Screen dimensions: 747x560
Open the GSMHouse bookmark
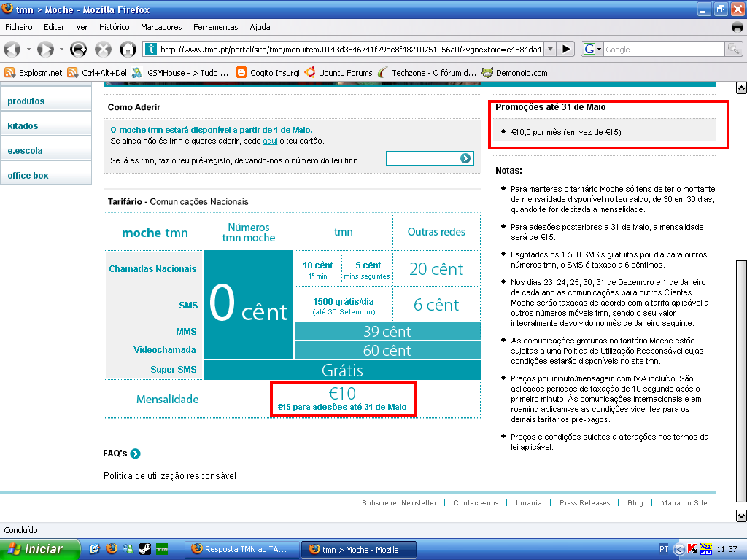pos(180,73)
